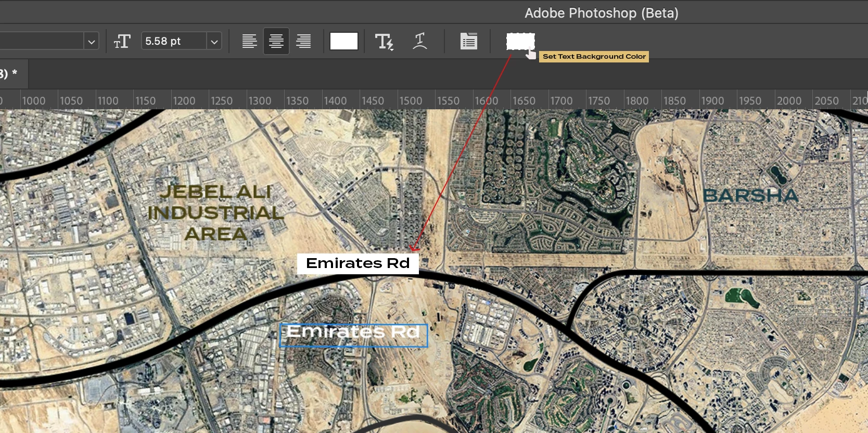Open the white text color swatch

pos(344,41)
